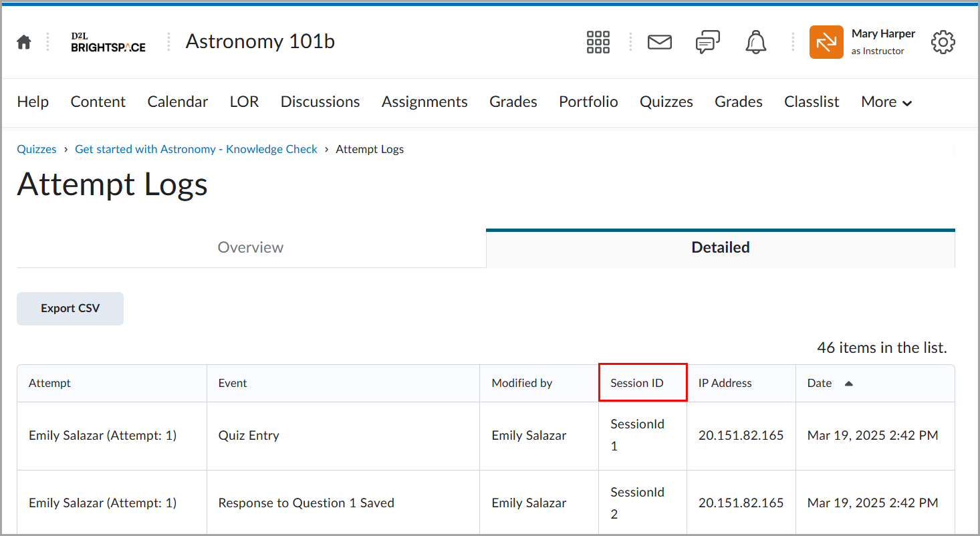Open the Discussions menu item
Viewport: 980px width, 536px height.
(x=320, y=102)
